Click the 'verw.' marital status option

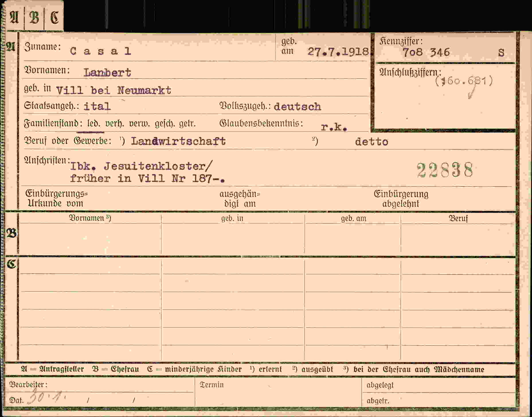point(139,124)
